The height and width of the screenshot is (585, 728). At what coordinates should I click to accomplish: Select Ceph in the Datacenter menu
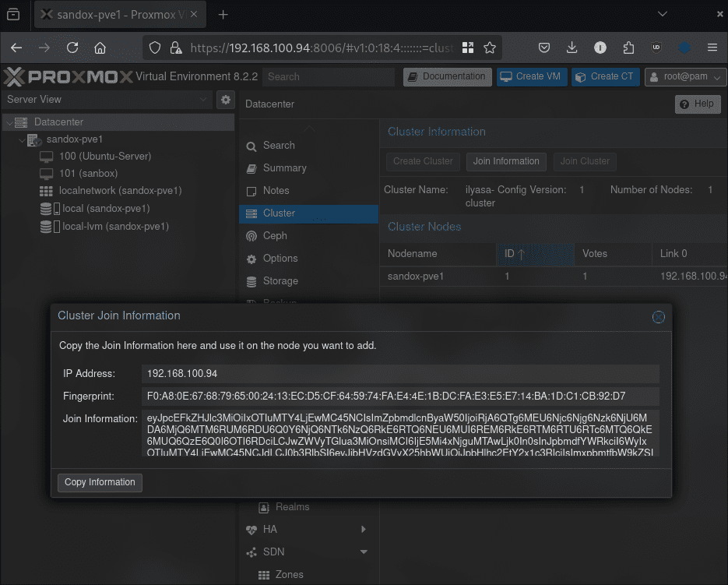click(275, 236)
